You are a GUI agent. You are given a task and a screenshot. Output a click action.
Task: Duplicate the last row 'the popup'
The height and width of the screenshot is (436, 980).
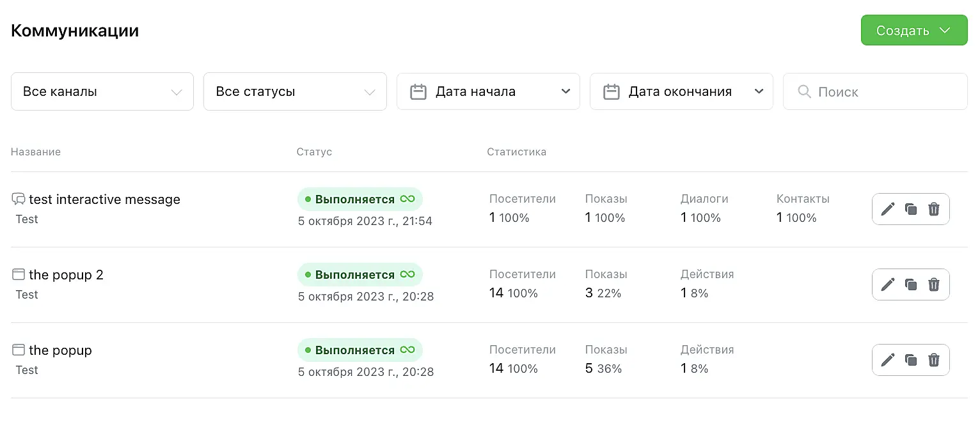click(x=911, y=360)
